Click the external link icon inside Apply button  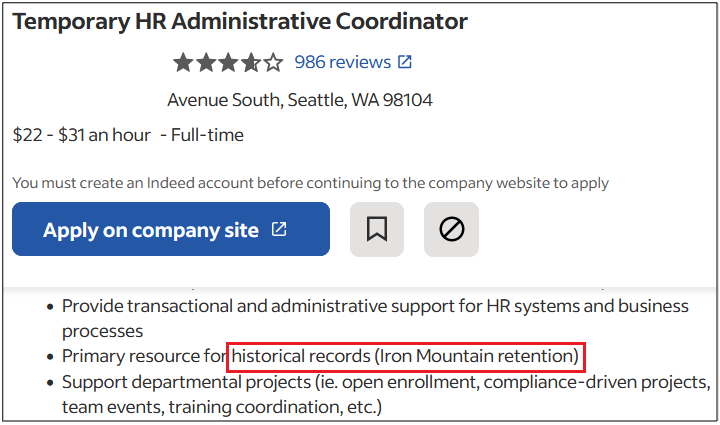(x=279, y=229)
